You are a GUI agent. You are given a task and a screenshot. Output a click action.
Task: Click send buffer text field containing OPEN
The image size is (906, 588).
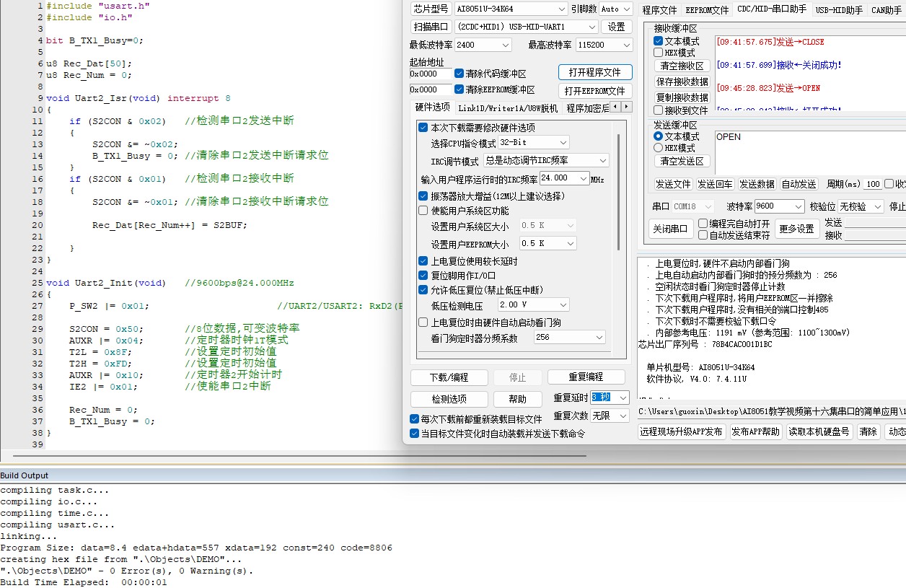pos(810,152)
